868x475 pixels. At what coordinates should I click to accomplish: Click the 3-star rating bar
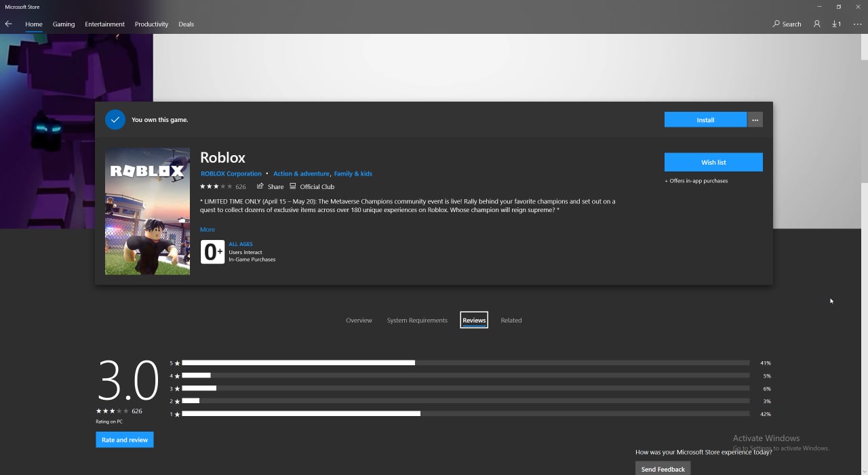pyautogui.click(x=465, y=388)
